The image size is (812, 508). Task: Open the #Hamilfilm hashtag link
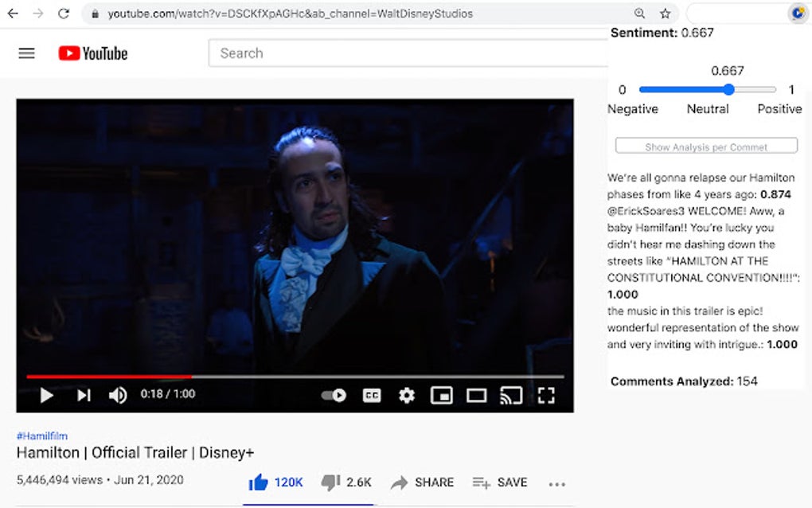pyautogui.click(x=41, y=436)
